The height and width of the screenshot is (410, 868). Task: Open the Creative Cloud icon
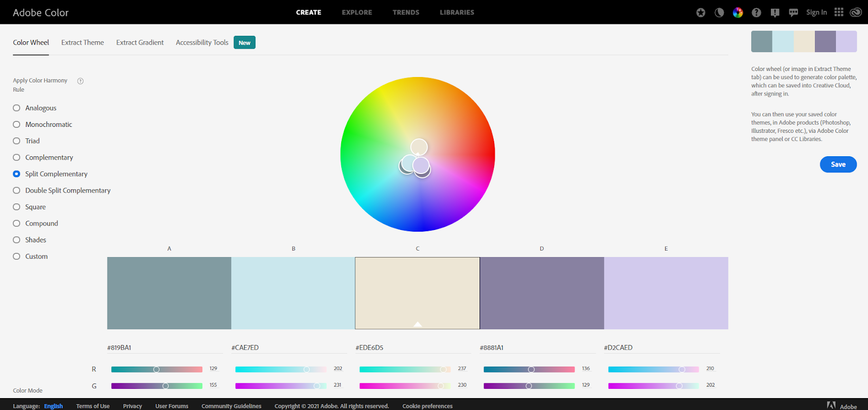tap(856, 12)
